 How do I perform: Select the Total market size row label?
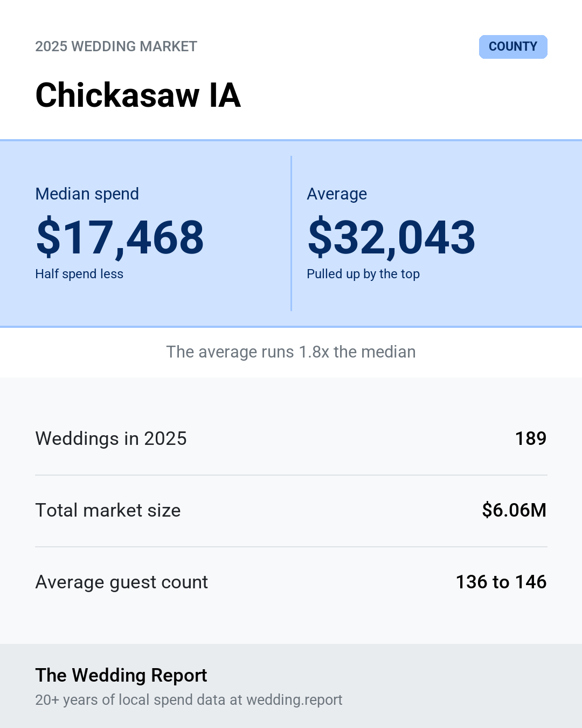pyautogui.click(x=108, y=510)
